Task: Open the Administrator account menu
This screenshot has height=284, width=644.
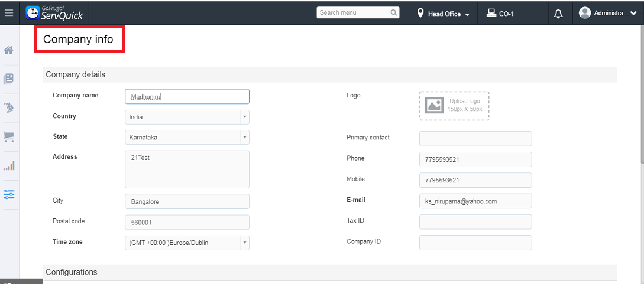Action: coord(608,13)
